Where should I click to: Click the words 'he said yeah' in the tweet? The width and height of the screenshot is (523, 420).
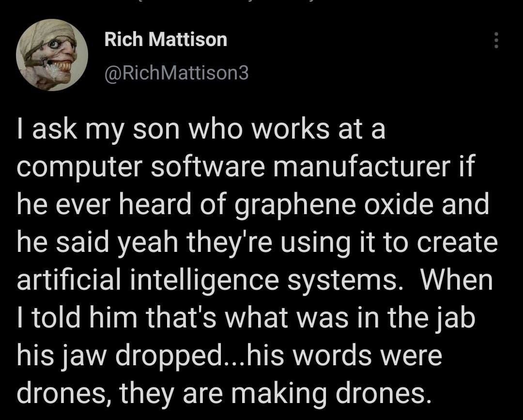coord(97,243)
